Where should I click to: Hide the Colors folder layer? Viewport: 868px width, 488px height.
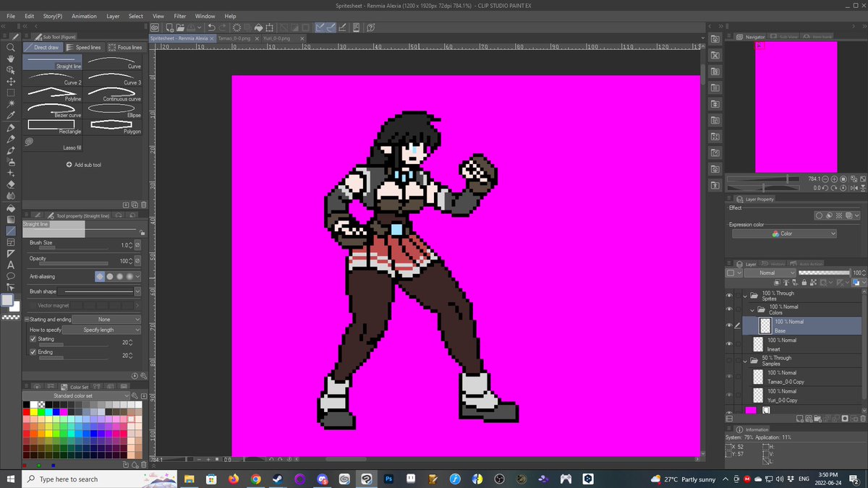pos(729,309)
